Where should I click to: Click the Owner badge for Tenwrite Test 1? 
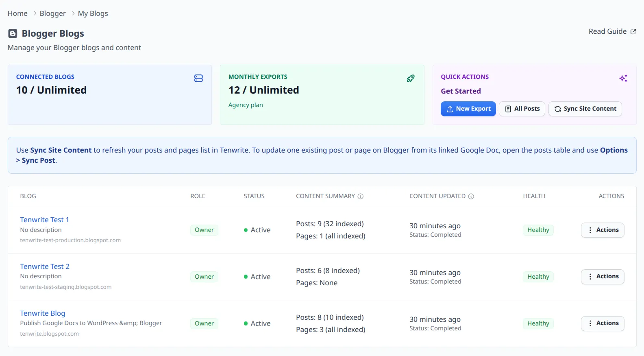(204, 230)
